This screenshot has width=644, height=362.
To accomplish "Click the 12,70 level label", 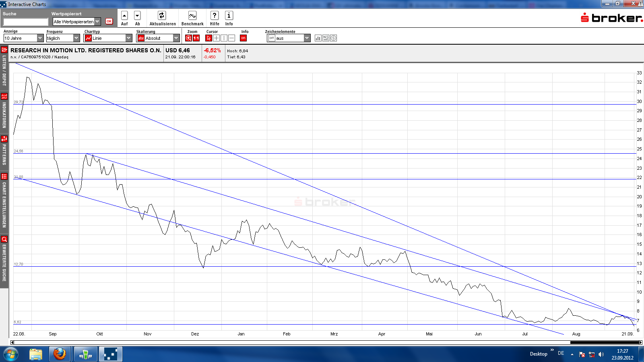I will click(x=19, y=264).
